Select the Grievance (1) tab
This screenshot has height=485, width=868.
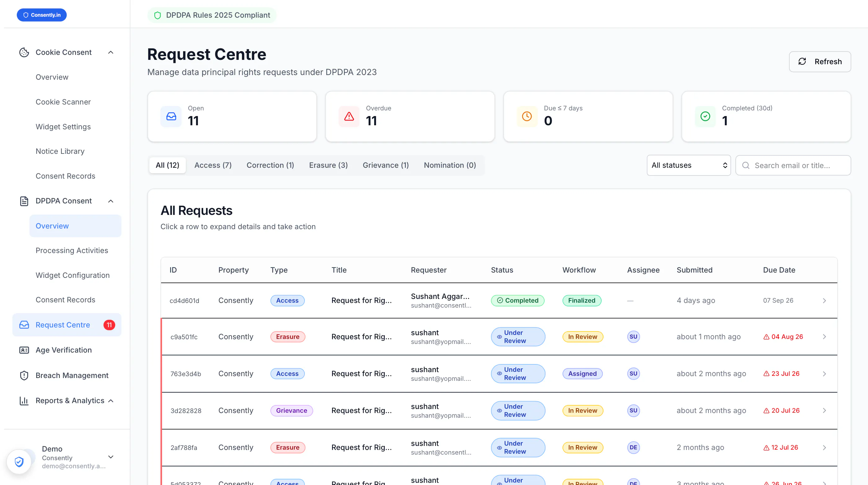point(385,165)
